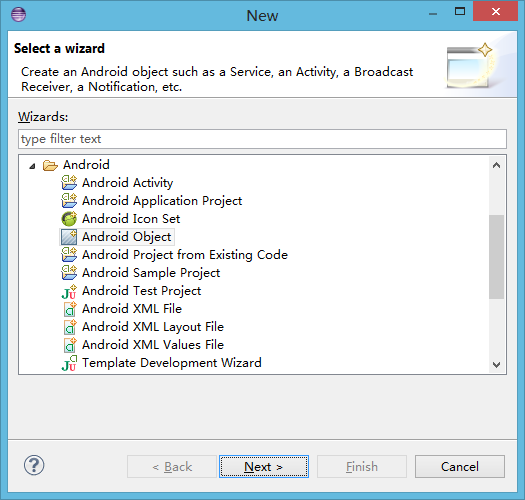Select Android XML Values File entry

pos(153,345)
